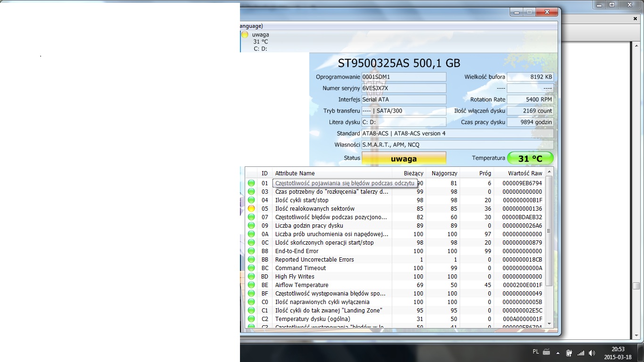Viewport: 644px width, 362px height.
Task: Click the transfer mode field SATA/300
Action: point(404,111)
